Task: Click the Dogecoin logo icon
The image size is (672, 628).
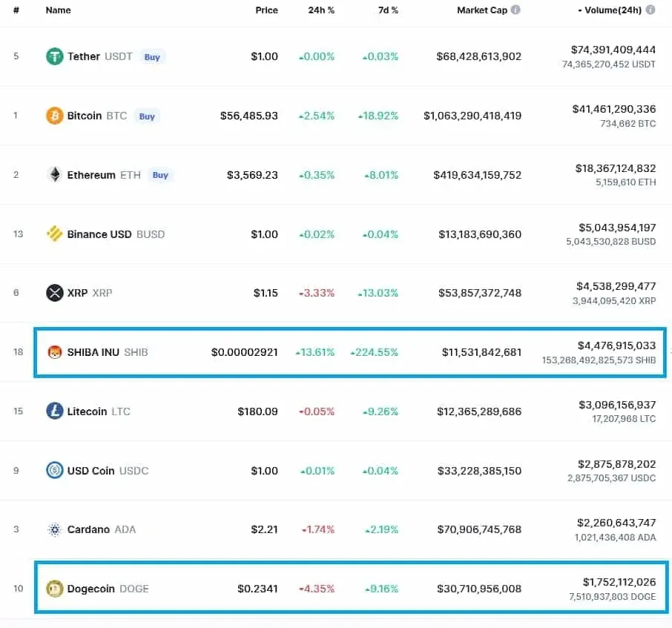Action: point(54,589)
